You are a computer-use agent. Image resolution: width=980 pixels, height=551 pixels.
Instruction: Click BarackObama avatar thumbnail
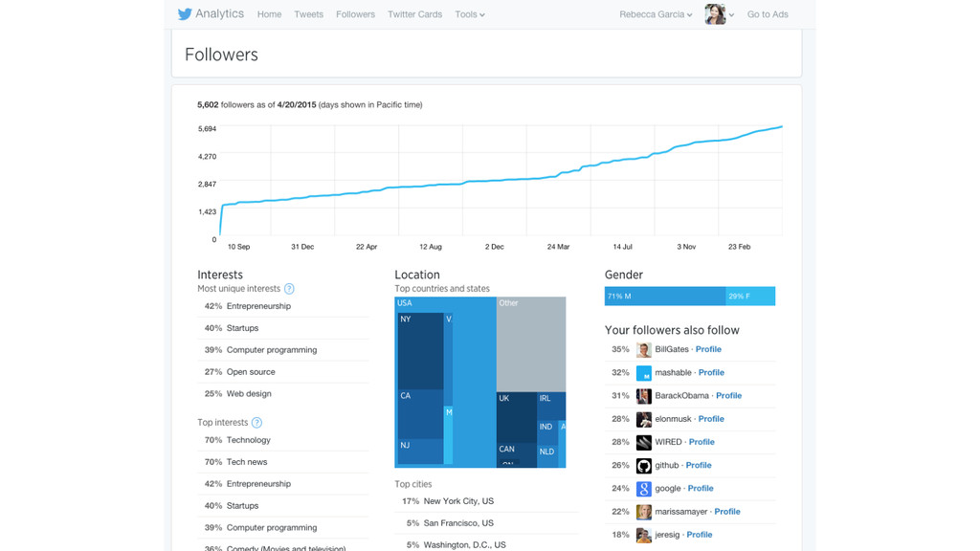[x=644, y=396]
